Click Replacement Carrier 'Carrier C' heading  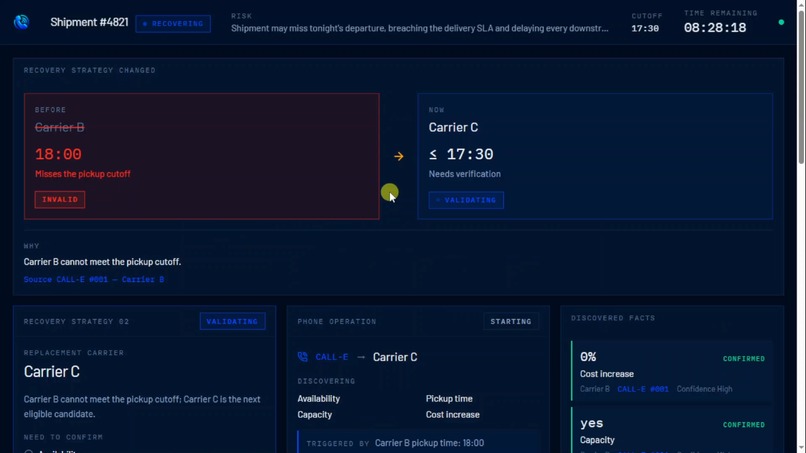click(52, 371)
